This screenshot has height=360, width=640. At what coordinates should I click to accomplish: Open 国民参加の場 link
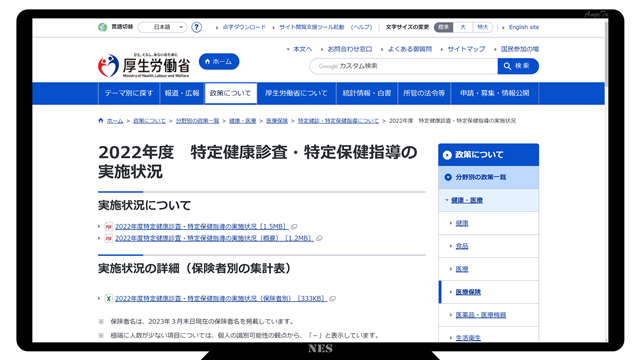(x=520, y=49)
